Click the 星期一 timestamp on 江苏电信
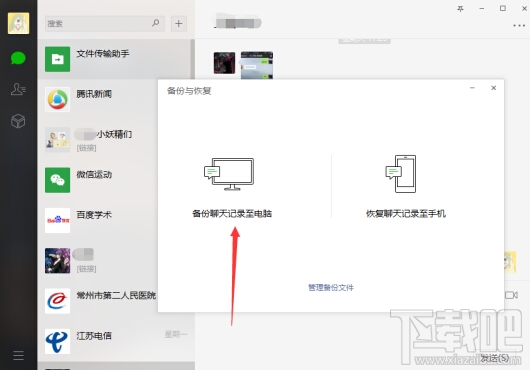 coord(176,334)
